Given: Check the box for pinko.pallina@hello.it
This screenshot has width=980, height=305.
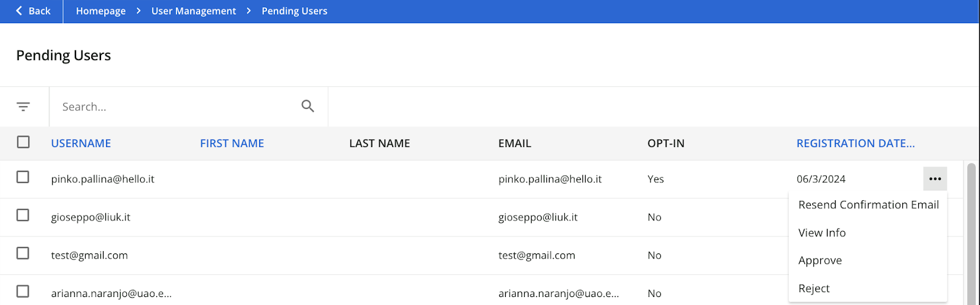Looking at the screenshot, I should click(23, 177).
